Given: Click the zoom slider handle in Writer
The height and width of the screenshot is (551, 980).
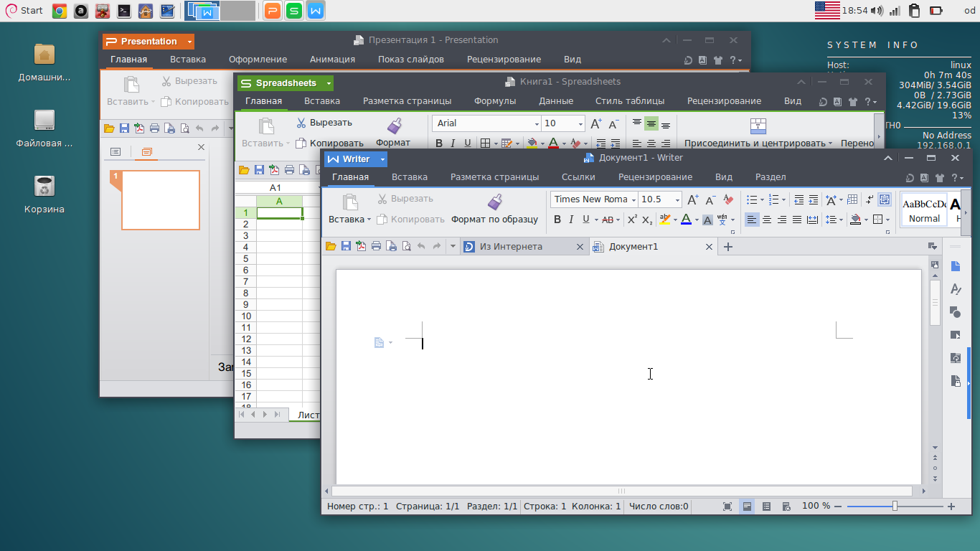Looking at the screenshot, I should [x=895, y=507].
